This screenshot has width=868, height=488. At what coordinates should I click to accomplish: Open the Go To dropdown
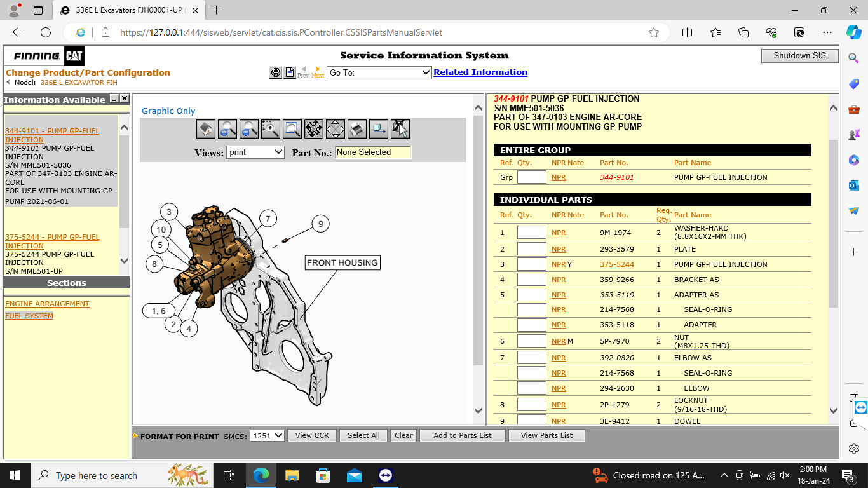click(x=379, y=72)
